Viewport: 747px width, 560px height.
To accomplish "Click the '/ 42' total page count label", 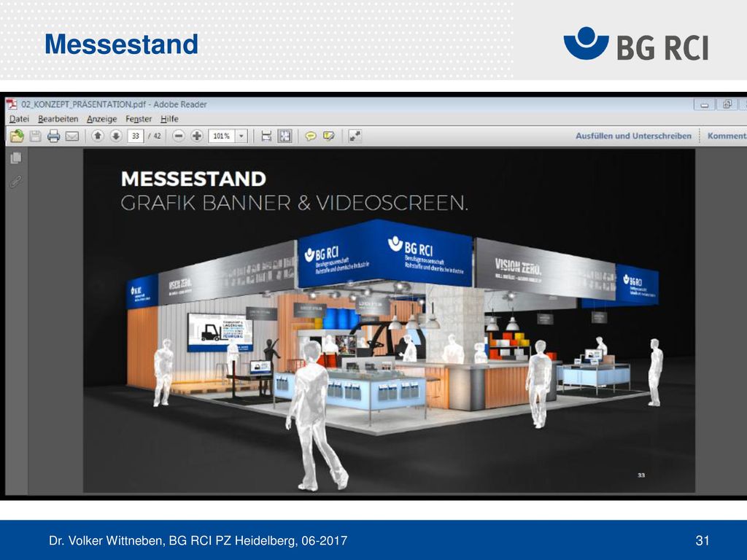I will coord(155,136).
